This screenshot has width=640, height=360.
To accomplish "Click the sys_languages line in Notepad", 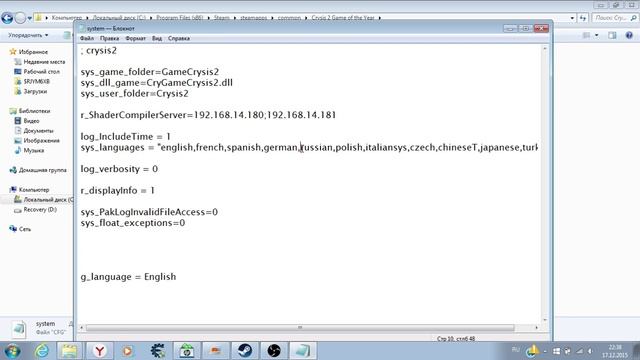I will point(309,147).
